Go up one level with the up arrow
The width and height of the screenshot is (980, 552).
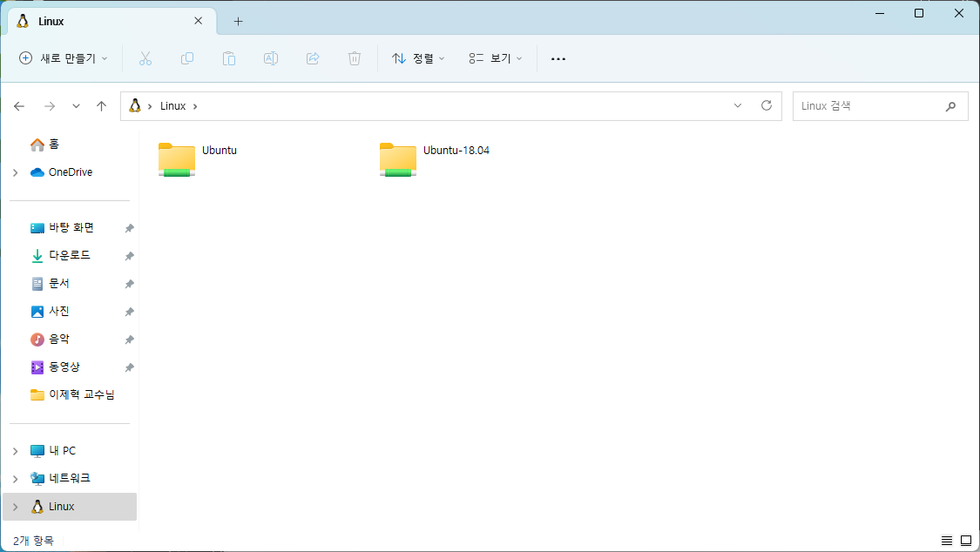(x=101, y=106)
